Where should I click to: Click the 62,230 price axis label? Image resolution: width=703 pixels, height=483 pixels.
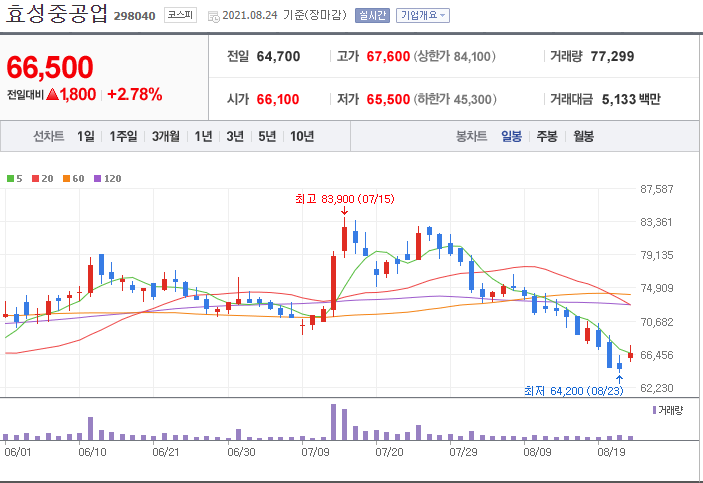pos(657,388)
